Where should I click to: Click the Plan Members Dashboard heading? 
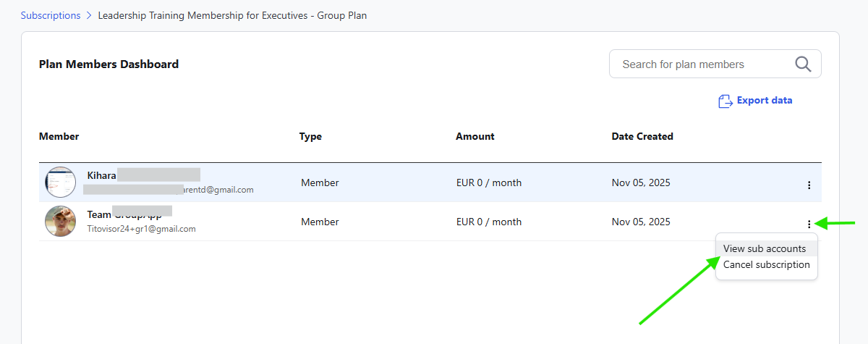click(109, 64)
